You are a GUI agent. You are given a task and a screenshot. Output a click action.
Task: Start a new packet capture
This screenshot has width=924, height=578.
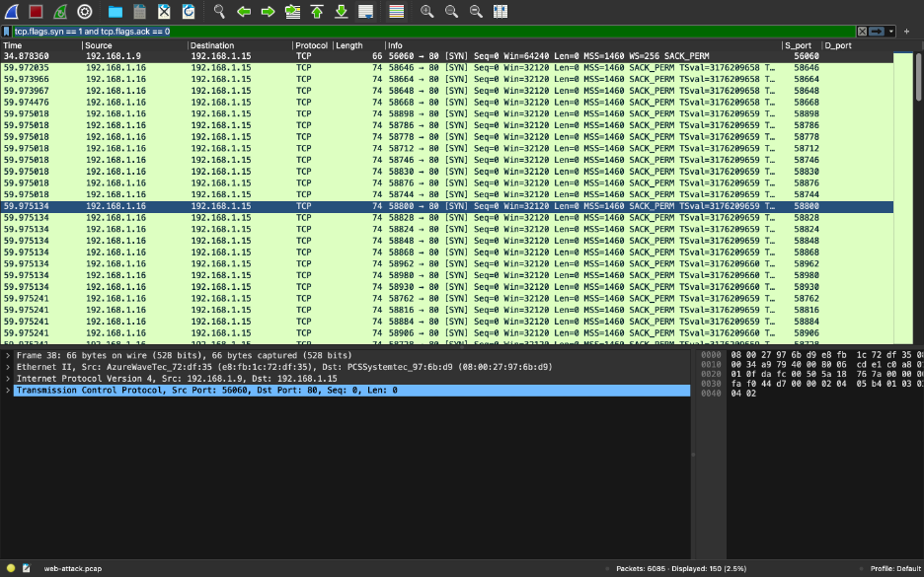pos(11,11)
